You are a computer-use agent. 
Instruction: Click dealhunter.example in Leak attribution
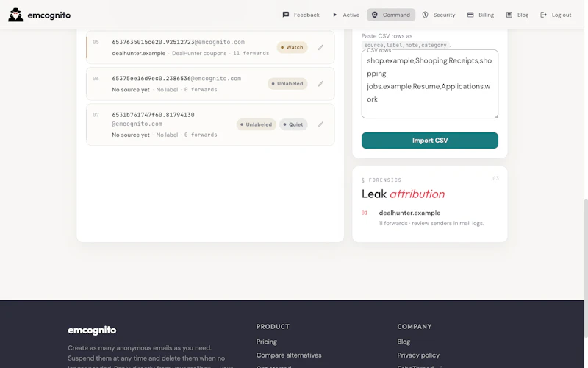409,213
